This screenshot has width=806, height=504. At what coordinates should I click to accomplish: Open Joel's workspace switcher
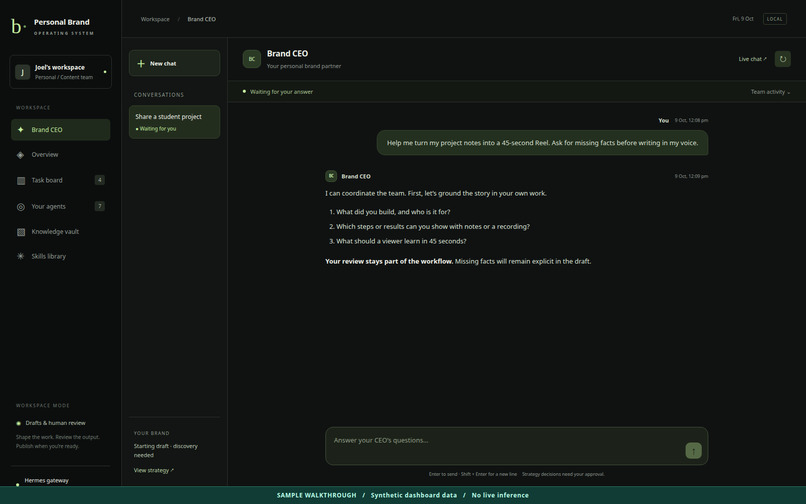point(61,72)
